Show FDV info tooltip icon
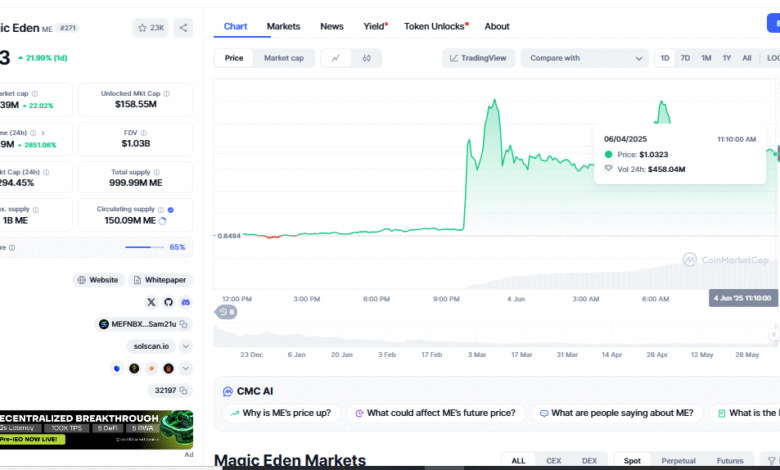The image size is (780, 470). [x=144, y=133]
